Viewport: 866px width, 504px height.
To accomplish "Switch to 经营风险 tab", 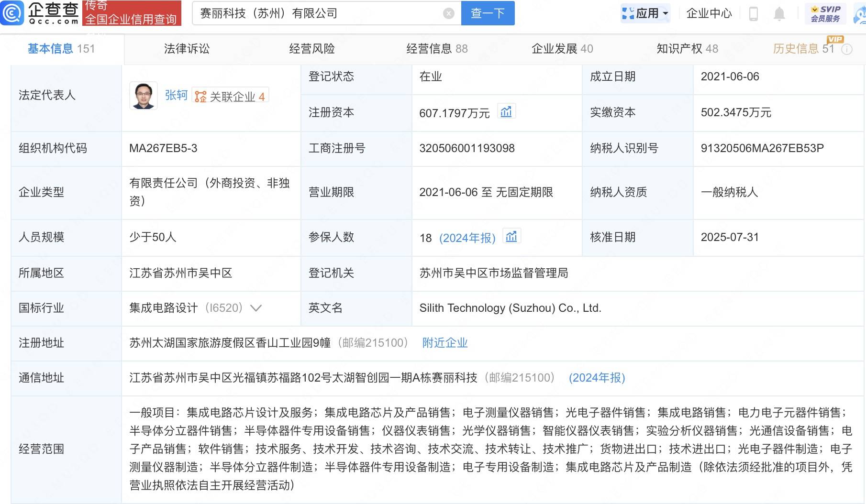I will pyautogui.click(x=312, y=49).
